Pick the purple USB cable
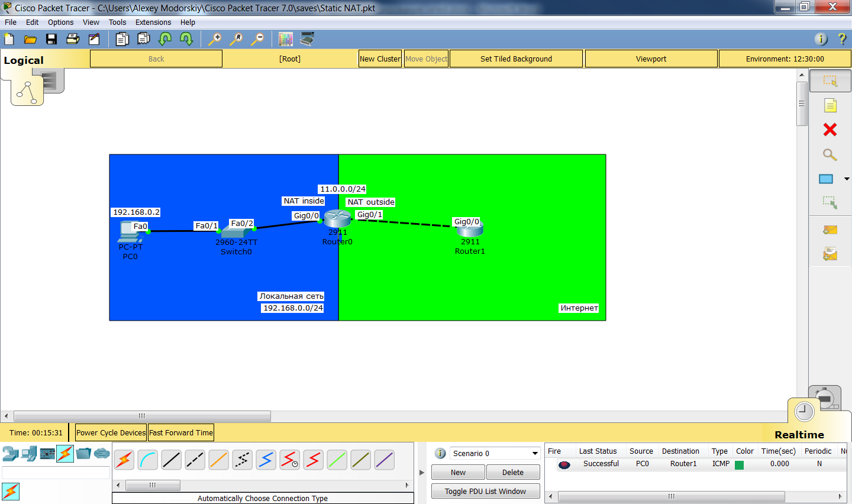 pyautogui.click(x=385, y=460)
